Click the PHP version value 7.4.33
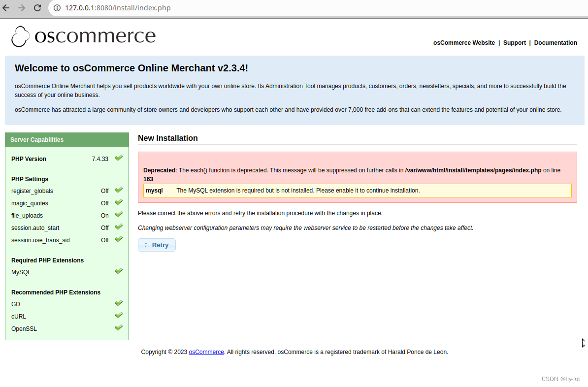The width and height of the screenshot is (588, 387). coord(100,159)
